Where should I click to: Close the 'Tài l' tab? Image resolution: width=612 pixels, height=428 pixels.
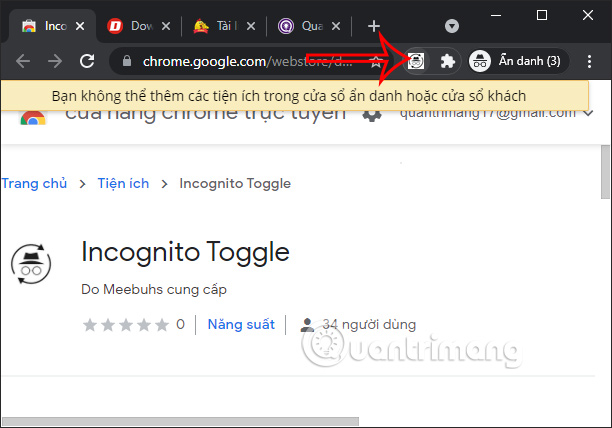click(251, 26)
